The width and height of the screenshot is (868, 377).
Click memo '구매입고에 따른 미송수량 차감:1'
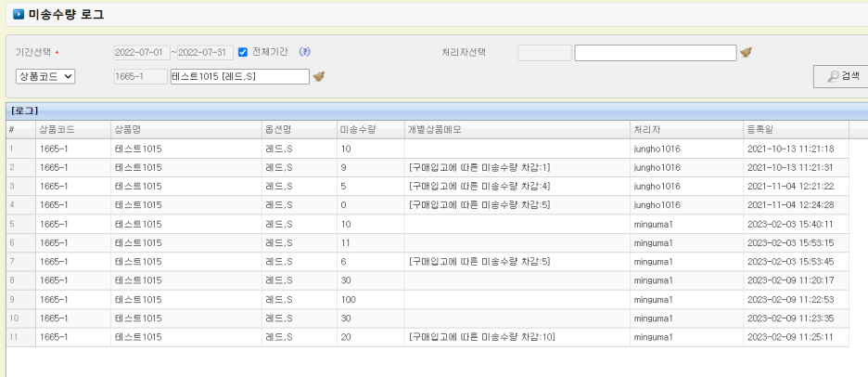(x=479, y=167)
